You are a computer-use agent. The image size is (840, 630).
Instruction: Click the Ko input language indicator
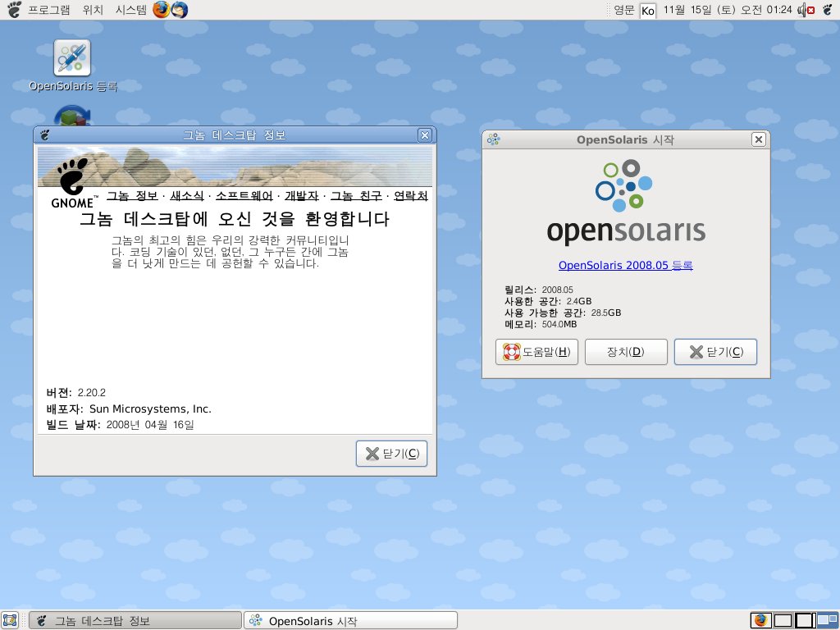pos(648,10)
